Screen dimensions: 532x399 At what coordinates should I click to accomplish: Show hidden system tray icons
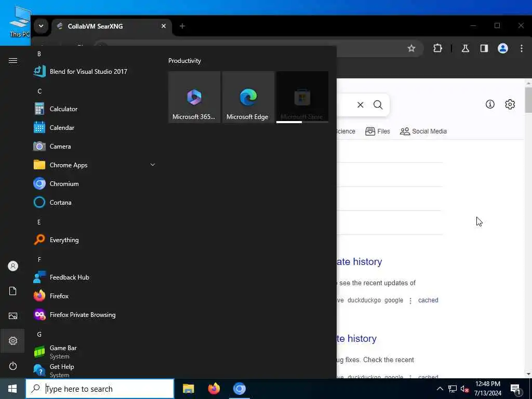(440, 389)
